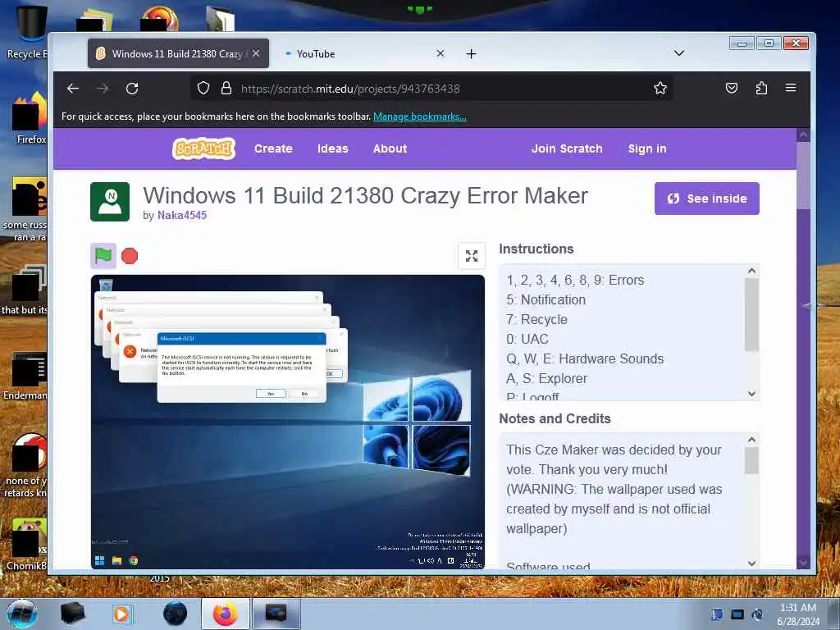Click the Firefox forward arrow
Screen dimensions: 840x630
103,89
